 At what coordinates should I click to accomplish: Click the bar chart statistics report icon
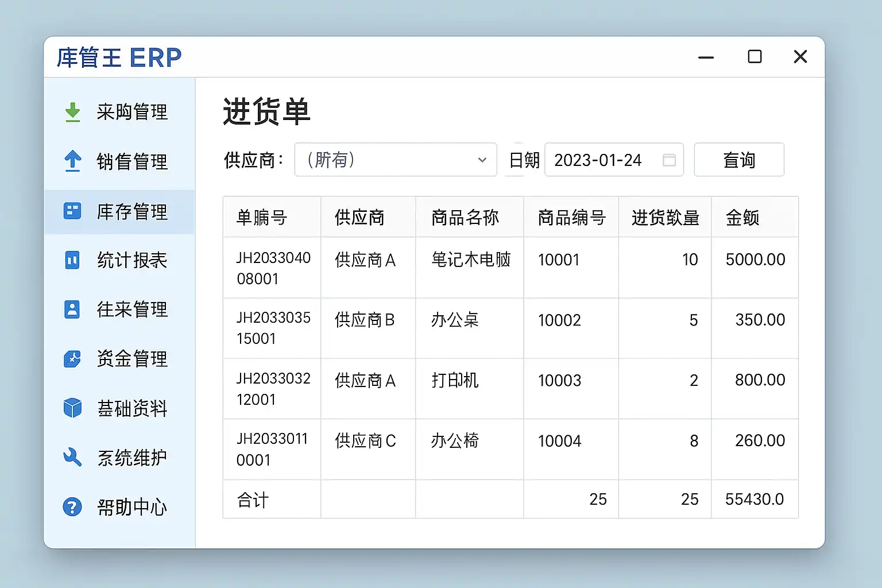(72, 260)
